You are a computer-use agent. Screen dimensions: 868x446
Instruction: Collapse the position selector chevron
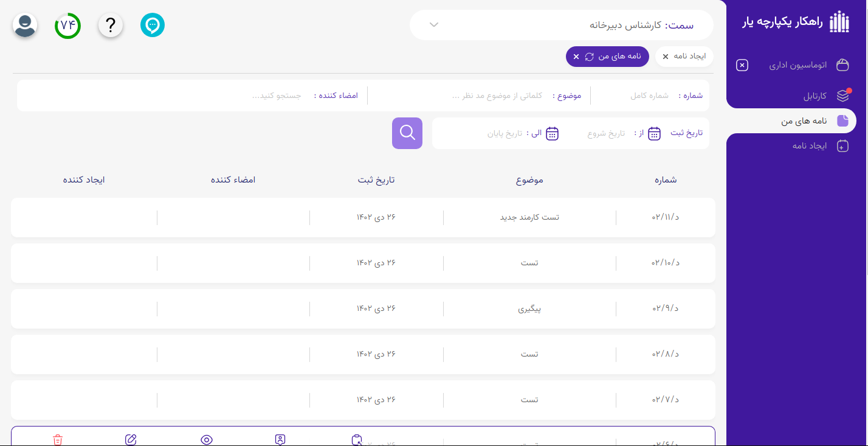(433, 24)
